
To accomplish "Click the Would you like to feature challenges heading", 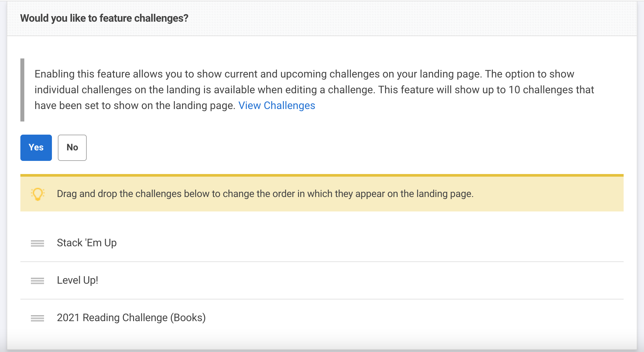I will [x=104, y=18].
